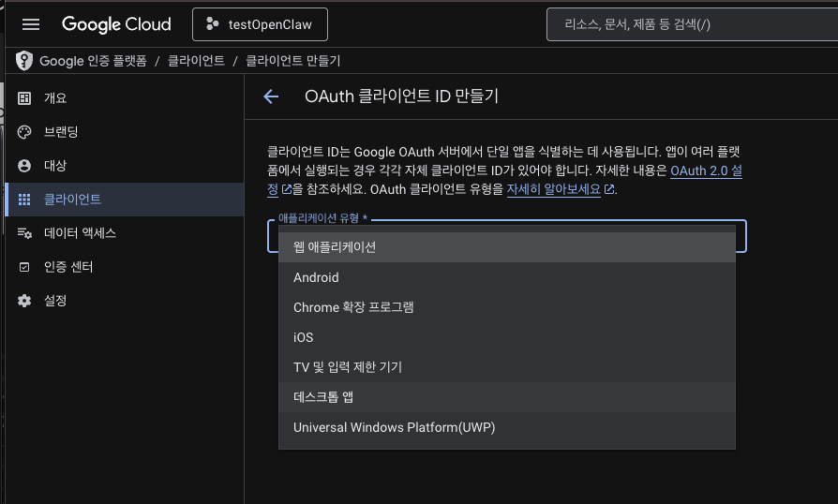The width and height of the screenshot is (838, 504).
Task: Focus the resource search box
Action: (x=692, y=24)
